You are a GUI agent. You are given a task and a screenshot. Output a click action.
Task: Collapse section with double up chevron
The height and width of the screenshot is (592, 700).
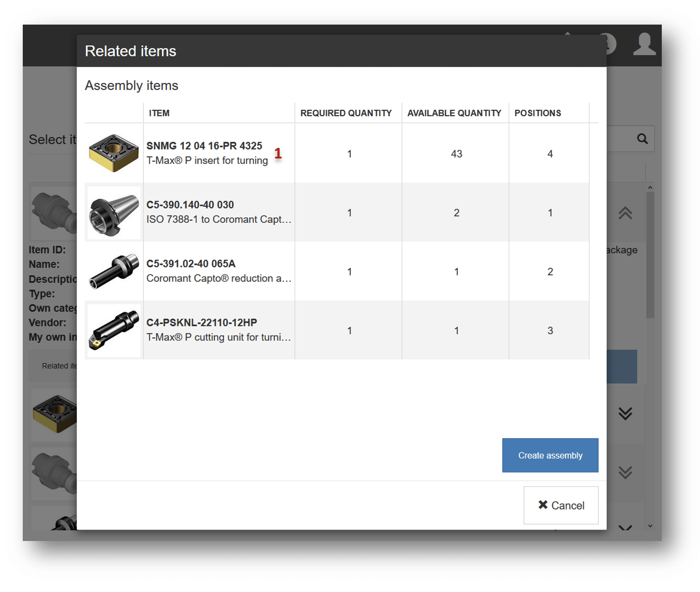(625, 213)
